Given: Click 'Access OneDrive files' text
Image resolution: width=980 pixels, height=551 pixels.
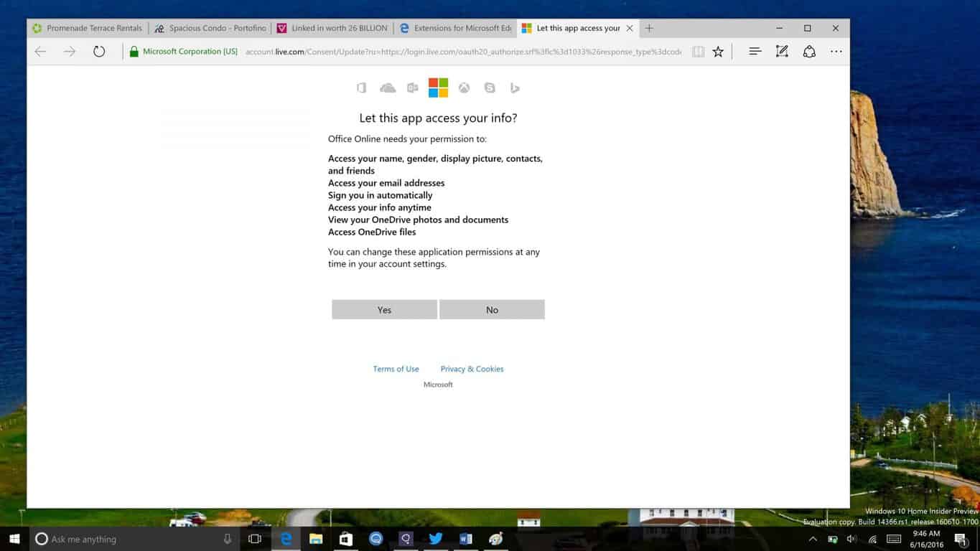Looking at the screenshot, I should point(372,232).
